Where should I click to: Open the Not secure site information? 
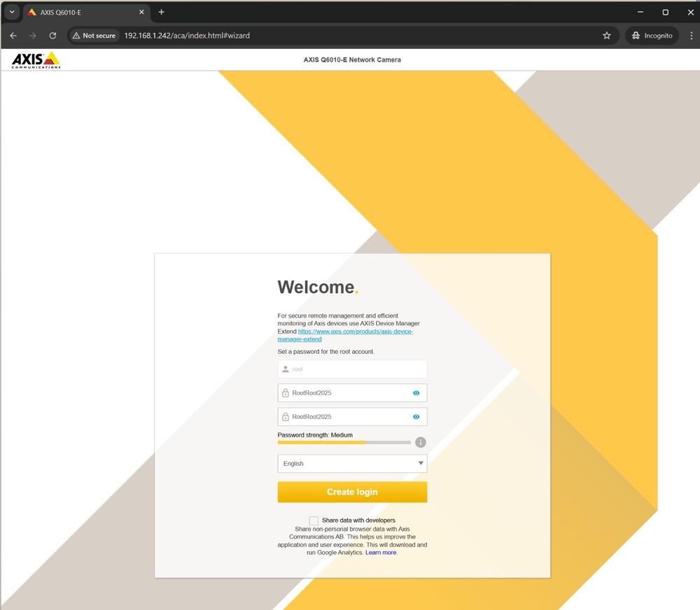tap(94, 36)
